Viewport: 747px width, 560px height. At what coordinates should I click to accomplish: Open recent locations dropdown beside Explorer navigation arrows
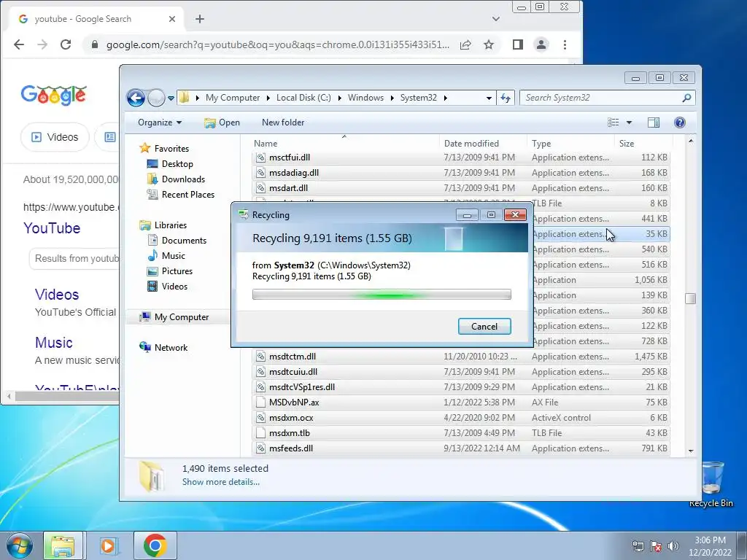tap(171, 98)
